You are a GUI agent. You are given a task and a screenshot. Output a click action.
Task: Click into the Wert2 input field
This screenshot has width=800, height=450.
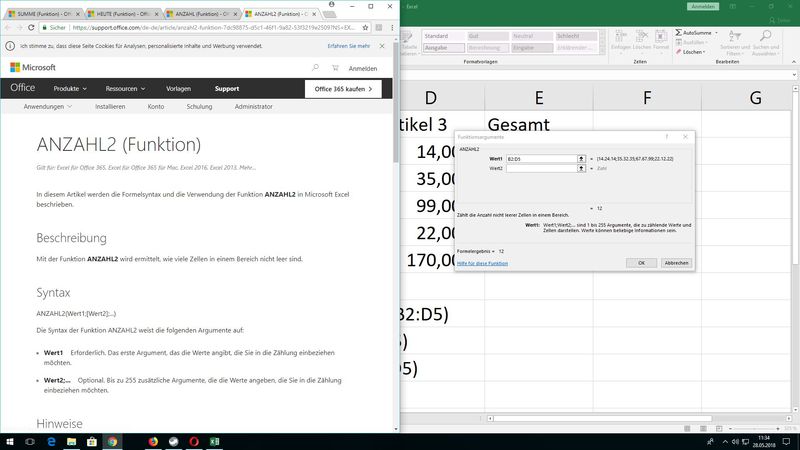click(x=541, y=168)
